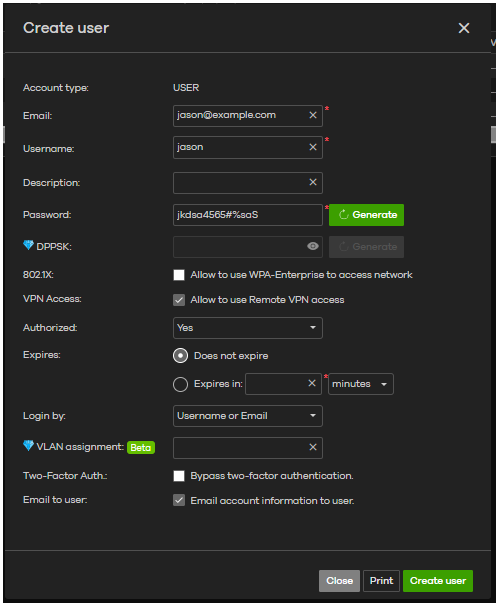Click into the Password input field
497x607 pixels.
(248, 215)
